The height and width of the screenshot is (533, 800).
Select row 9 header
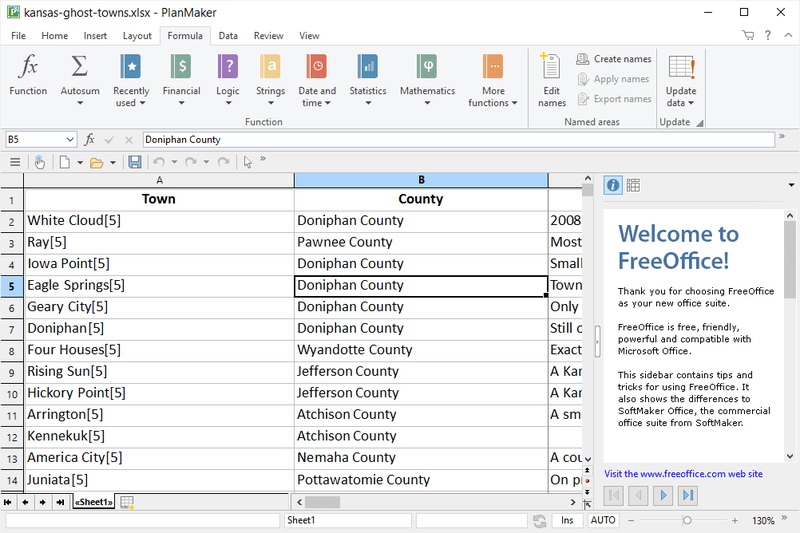pyautogui.click(x=12, y=372)
